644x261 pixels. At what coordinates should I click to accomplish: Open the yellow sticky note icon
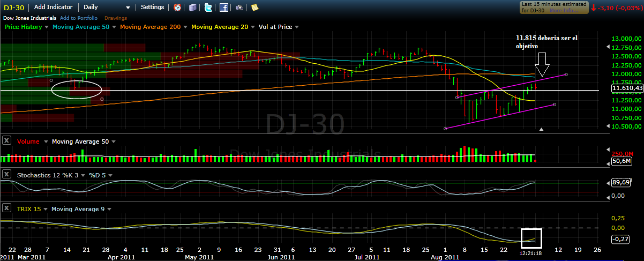(x=255, y=8)
